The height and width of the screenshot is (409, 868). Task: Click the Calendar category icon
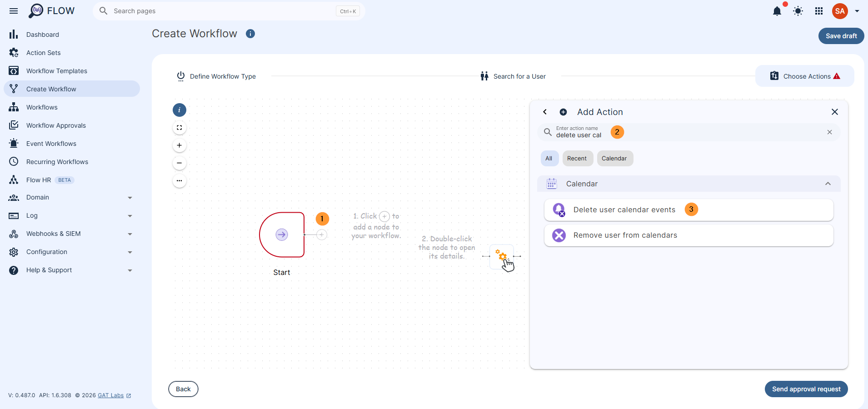(552, 184)
